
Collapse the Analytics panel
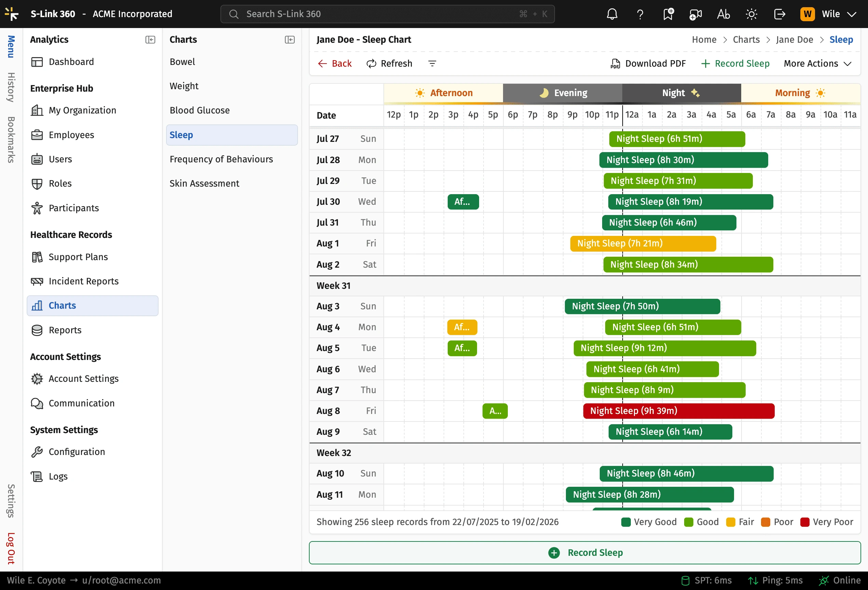(x=150, y=40)
